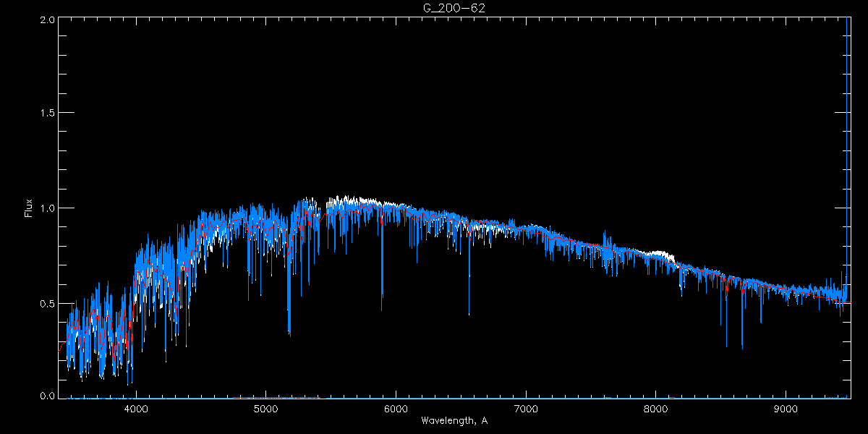Click the Wavelength, A axis label
Viewport: 868px width, 434px height.
(x=454, y=420)
